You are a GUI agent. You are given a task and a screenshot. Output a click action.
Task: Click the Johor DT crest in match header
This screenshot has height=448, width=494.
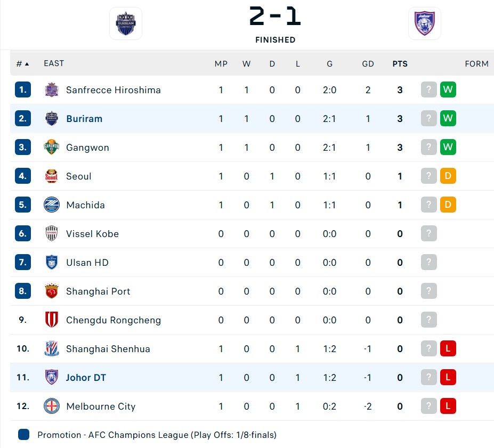click(x=424, y=23)
